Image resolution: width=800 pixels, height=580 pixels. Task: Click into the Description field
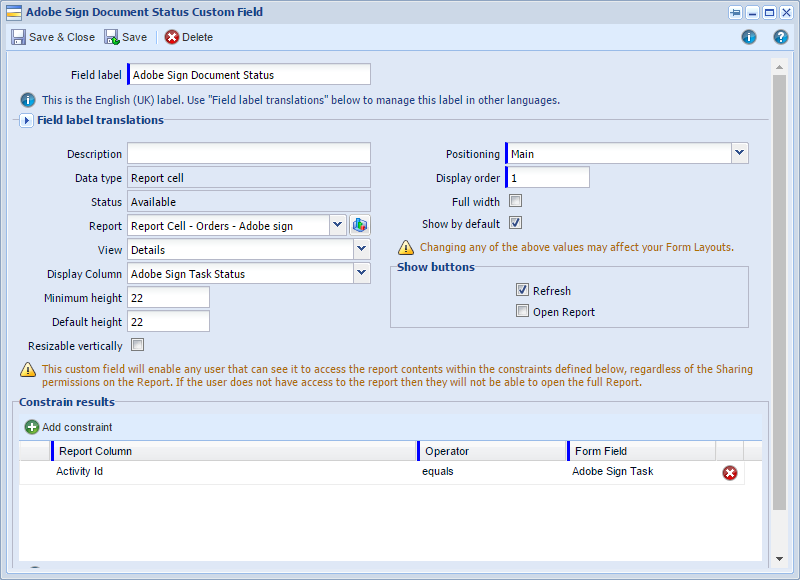click(249, 153)
